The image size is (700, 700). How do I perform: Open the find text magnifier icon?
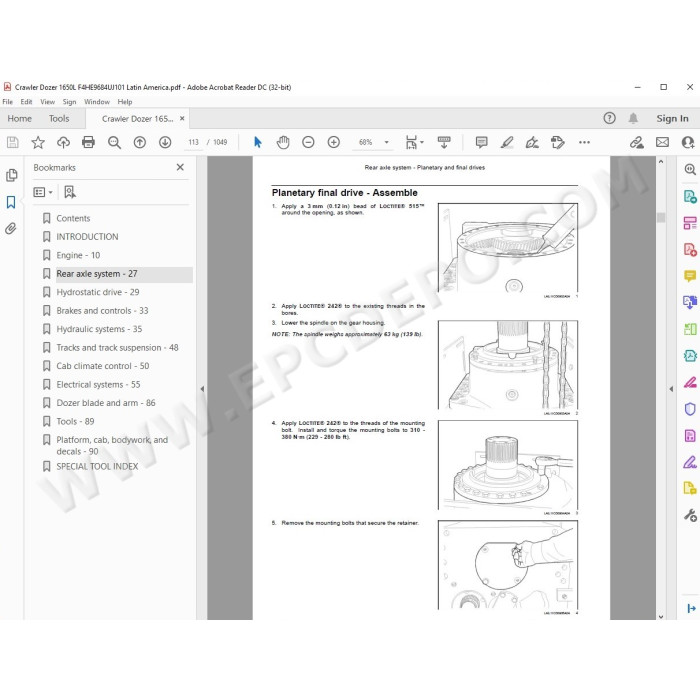114,142
